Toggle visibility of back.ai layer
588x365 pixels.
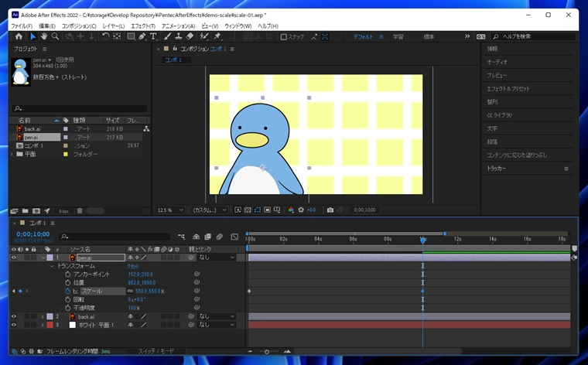point(14,316)
